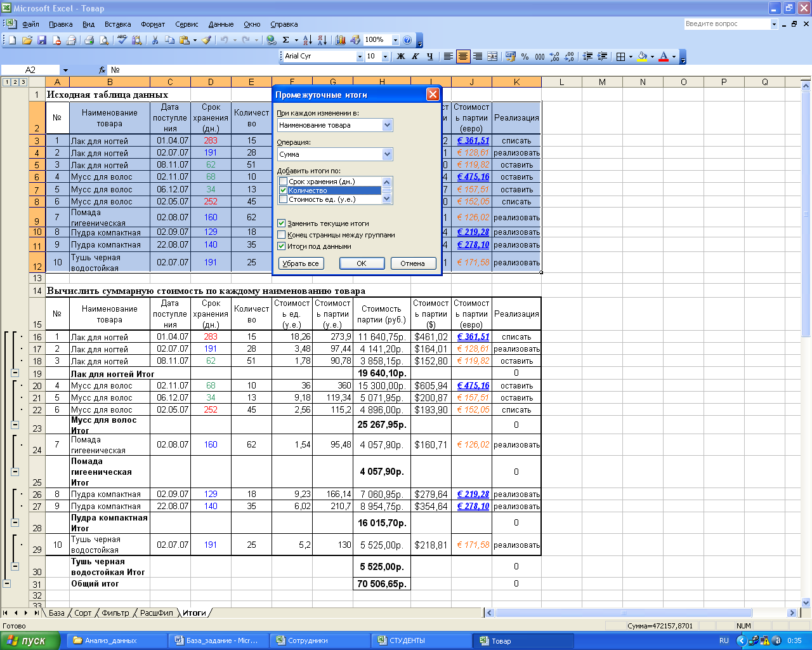Viewport: 812px width, 650px height.
Task: Apply yellow Fill Color bucket
Action: [x=641, y=56]
